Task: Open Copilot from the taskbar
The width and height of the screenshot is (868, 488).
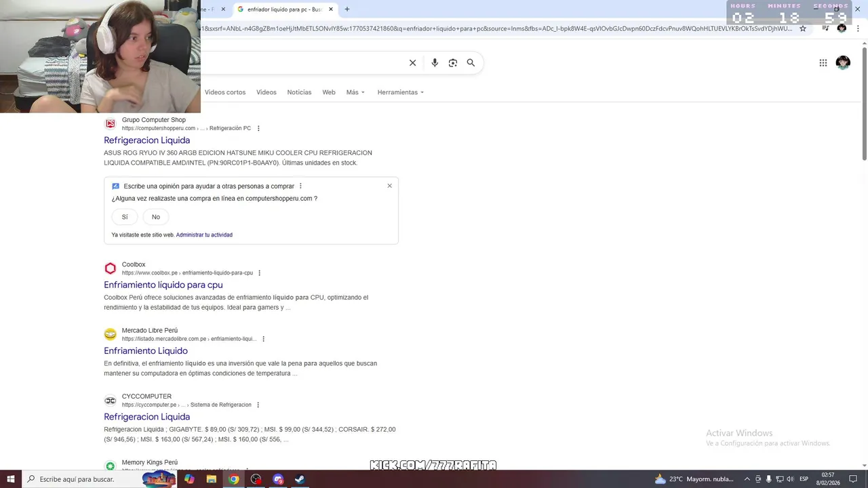Action: [189, 479]
